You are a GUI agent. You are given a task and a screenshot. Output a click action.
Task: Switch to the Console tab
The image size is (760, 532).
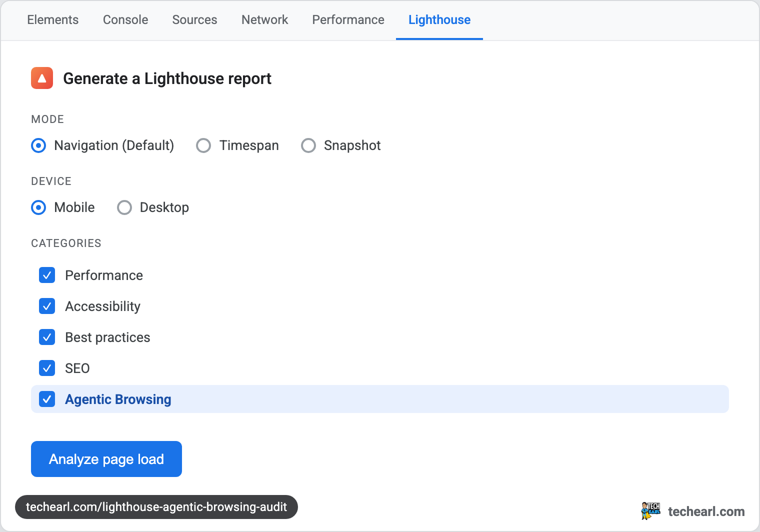[125, 19]
